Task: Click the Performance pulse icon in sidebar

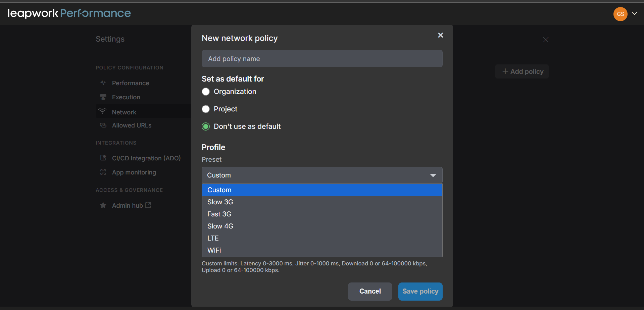Action: click(x=103, y=83)
